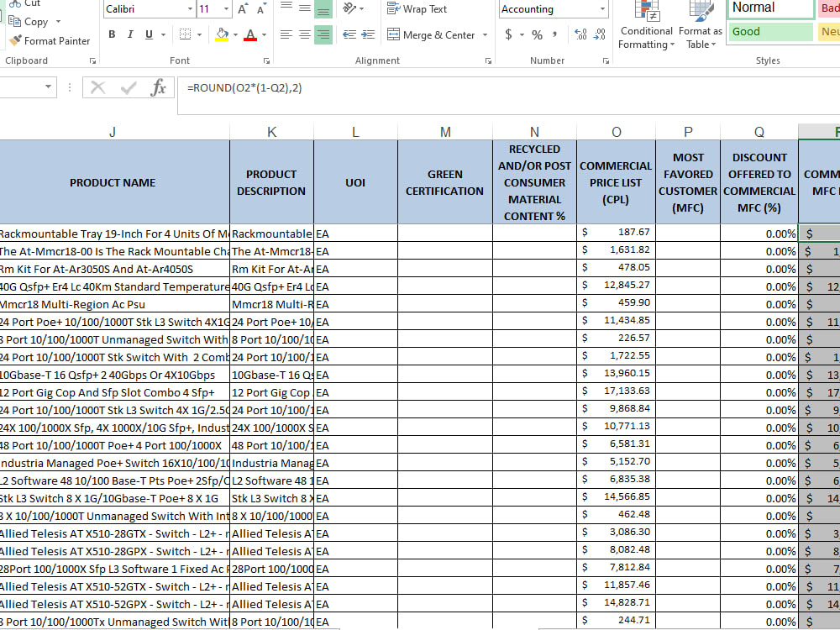The height and width of the screenshot is (630, 840).
Task: Middle align cell contents
Action: point(304,8)
